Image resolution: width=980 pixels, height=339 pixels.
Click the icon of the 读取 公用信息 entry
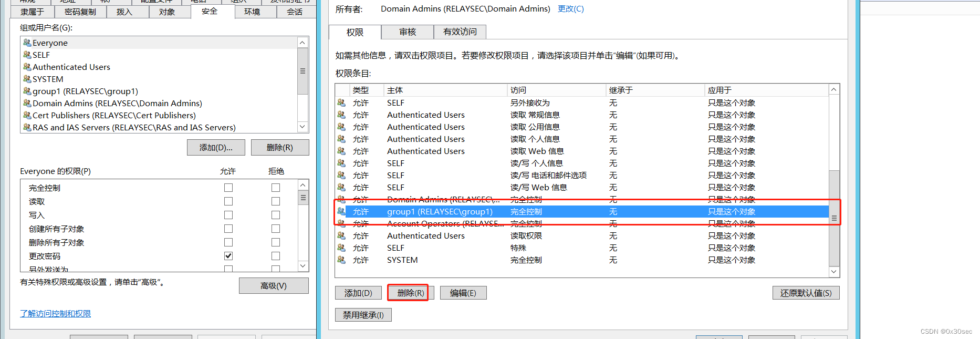[x=341, y=127]
